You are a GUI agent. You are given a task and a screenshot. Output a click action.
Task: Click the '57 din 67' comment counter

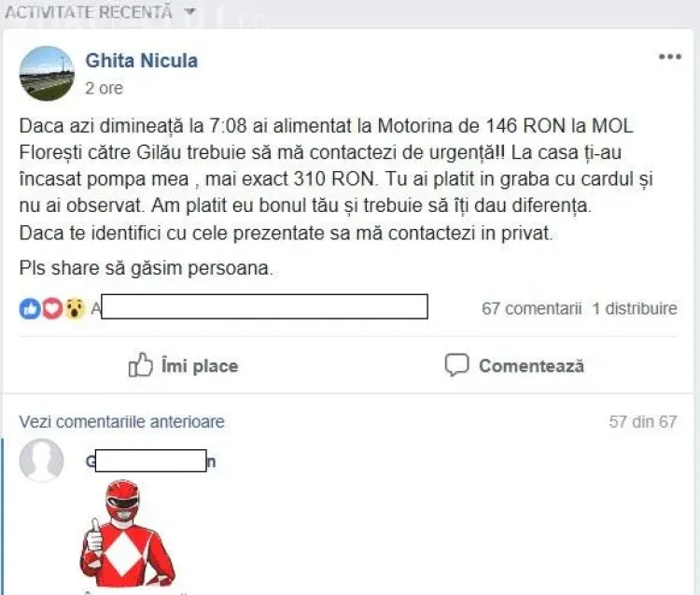click(x=643, y=422)
